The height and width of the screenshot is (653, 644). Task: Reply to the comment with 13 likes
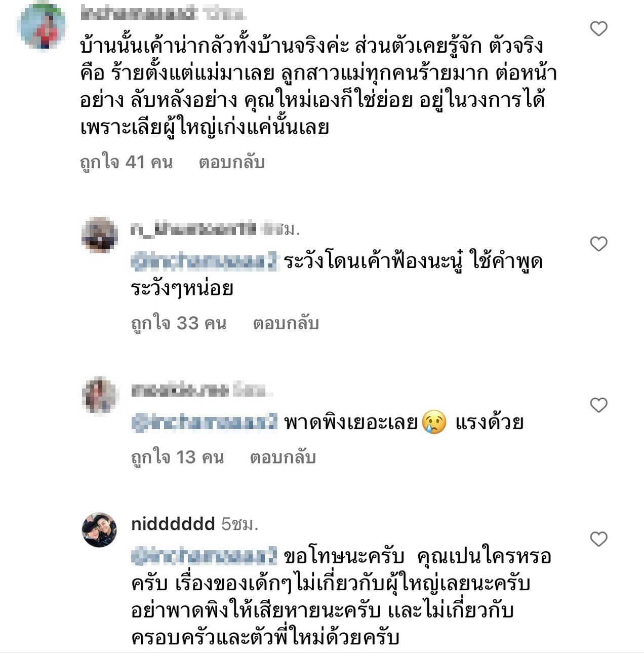point(283,457)
